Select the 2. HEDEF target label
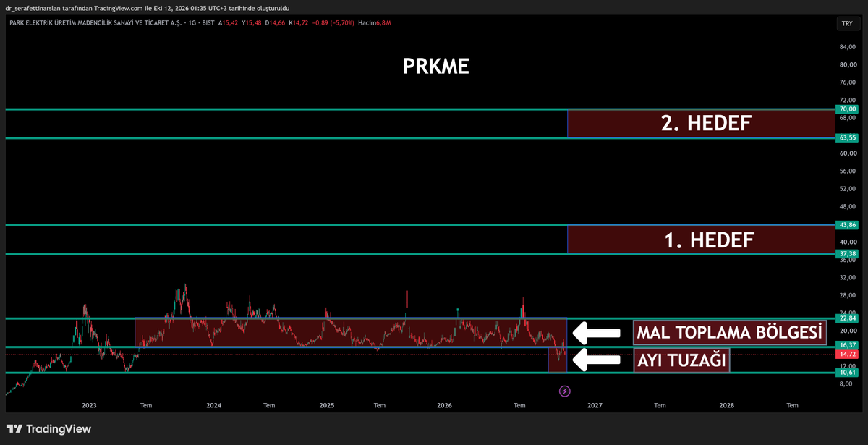 (706, 124)
